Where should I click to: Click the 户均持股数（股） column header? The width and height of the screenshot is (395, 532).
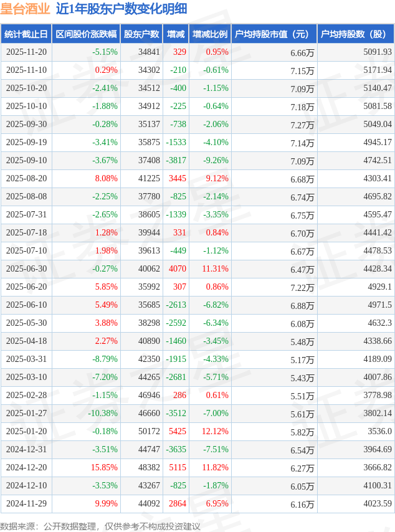[x=355, y=34]
